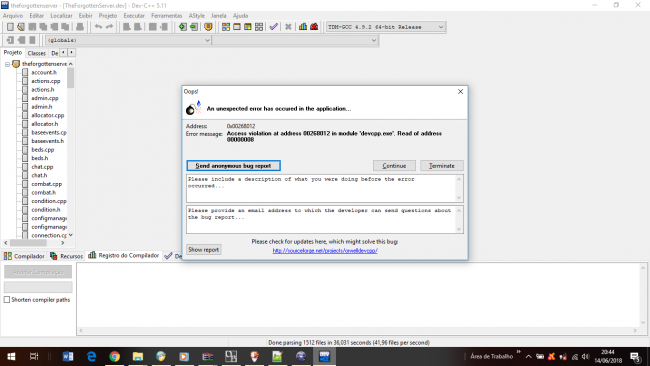Close the Oops error dialog
The image size is (650, 366).
(460, 92)
